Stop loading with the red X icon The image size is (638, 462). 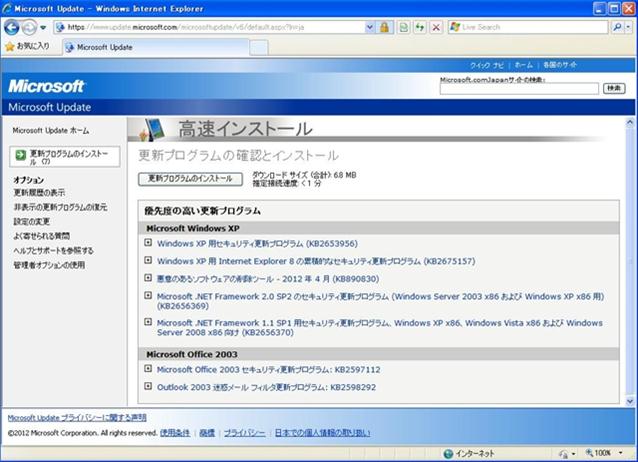click(436, 27)
